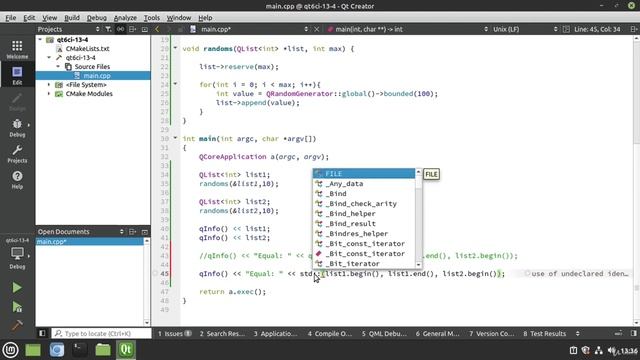The height and width of the screenshot is (360, 640).
Task: Open the 2 Search Results pane
Action: [x=222, y=333]
